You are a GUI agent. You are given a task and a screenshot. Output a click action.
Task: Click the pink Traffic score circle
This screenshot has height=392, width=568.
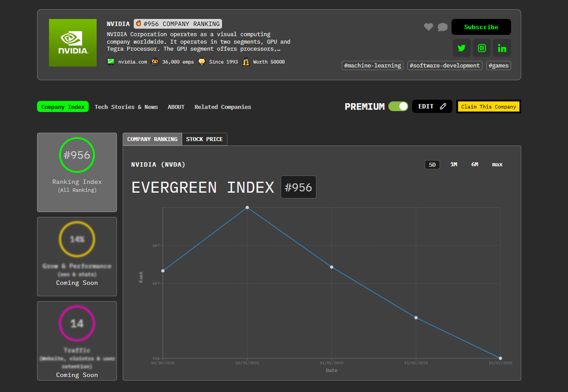click(x=77, y=324)
